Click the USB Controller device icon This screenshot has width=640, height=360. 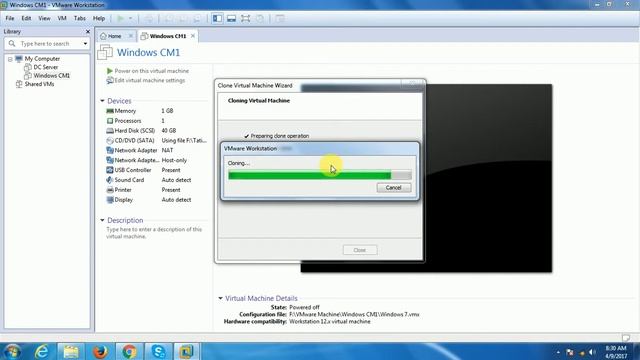tap(110, 170)
